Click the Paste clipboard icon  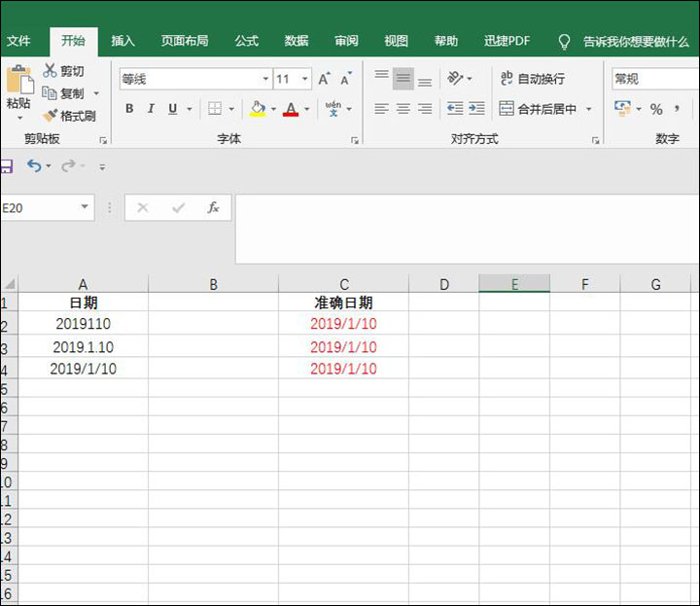(x=19, y=80)
